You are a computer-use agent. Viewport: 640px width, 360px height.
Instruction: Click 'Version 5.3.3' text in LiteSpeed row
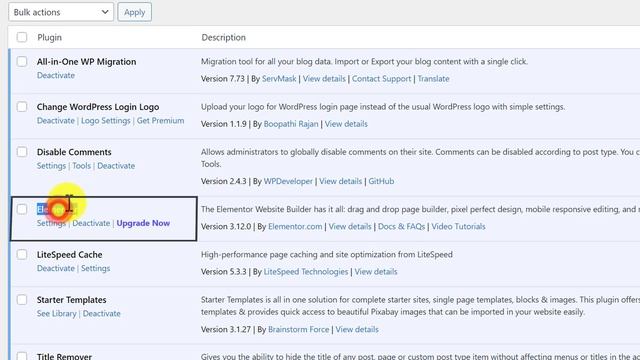tap(224, 271)
